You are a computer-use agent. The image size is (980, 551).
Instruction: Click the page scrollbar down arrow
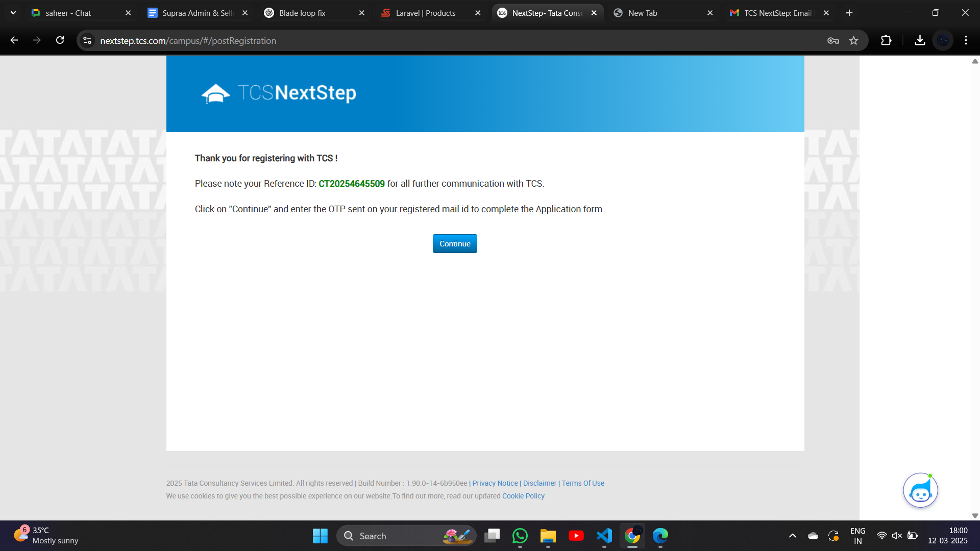click(974, 516)
